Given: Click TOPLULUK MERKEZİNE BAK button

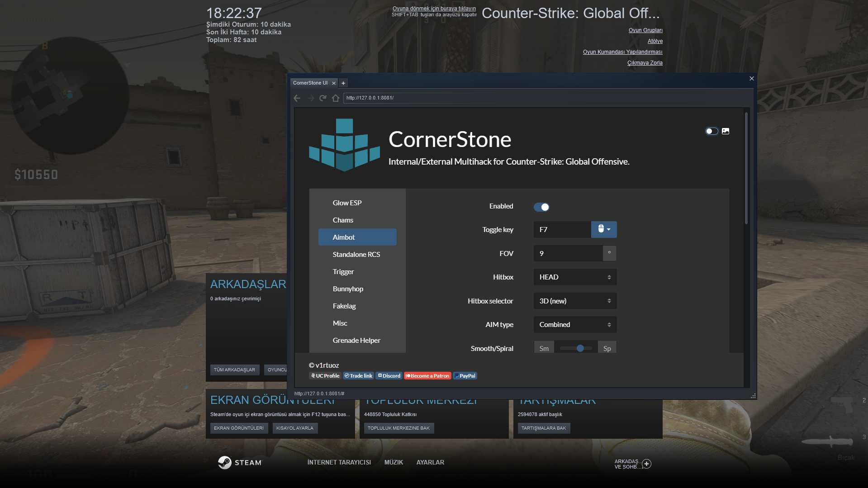Looking at the screenshot, I should coord(399,428).
